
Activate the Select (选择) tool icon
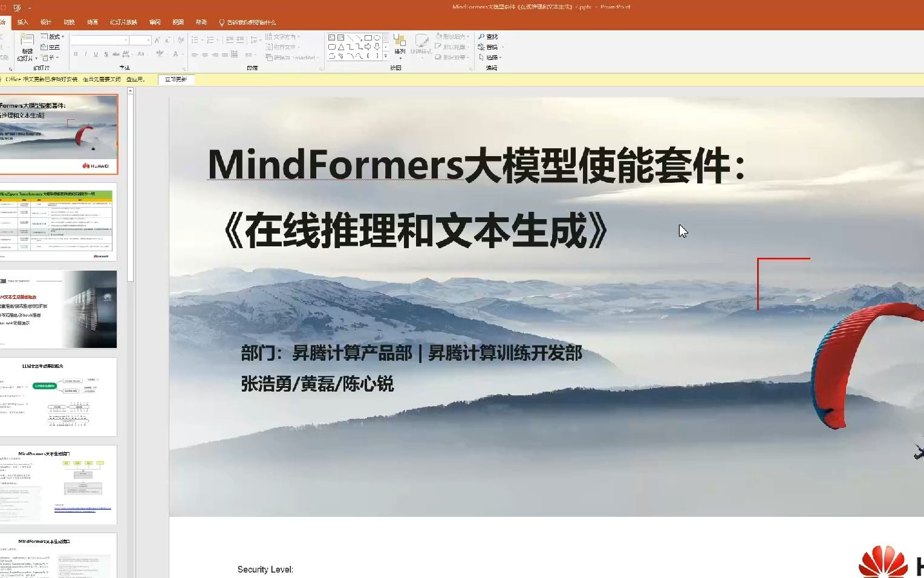(481, 57)
